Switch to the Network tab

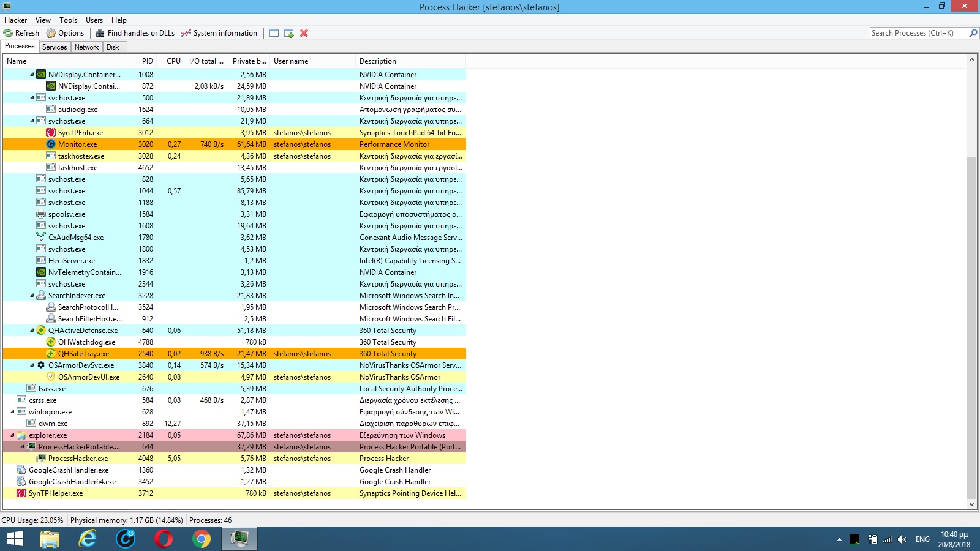point(86,47)
